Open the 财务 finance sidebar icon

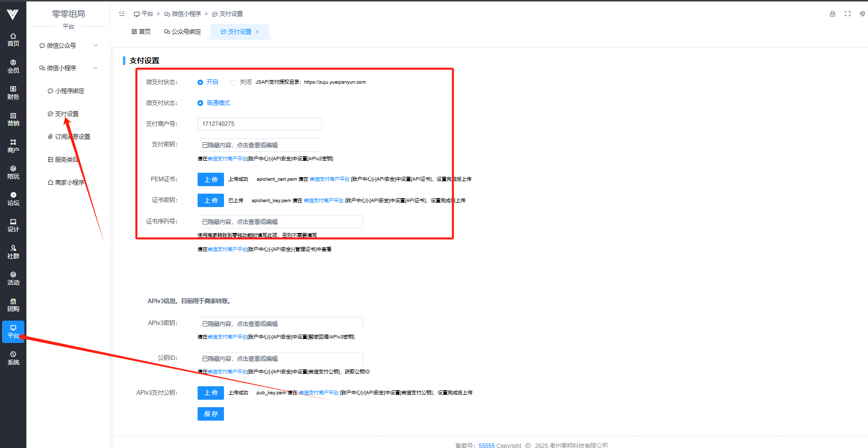click(x=13, y=93)
